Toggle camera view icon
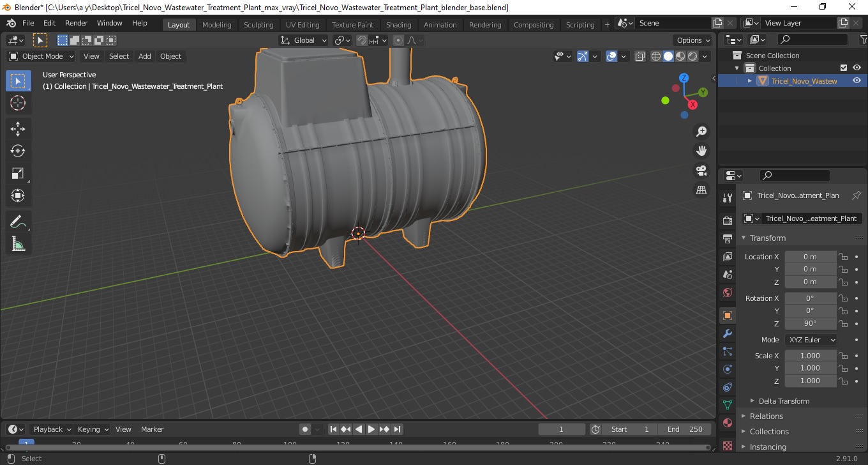The image size is (868, 465). tap(701, 171)
